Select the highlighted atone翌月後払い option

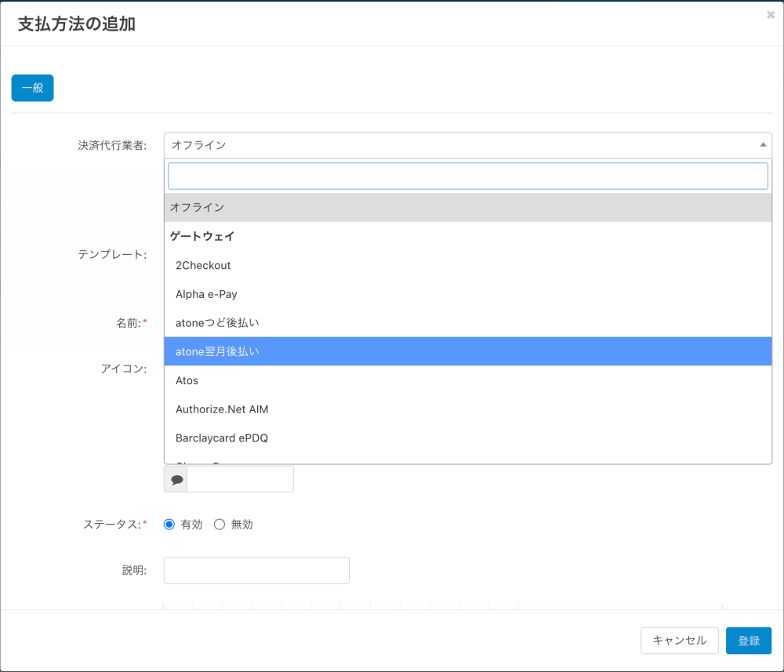click(x=217, y=351)
